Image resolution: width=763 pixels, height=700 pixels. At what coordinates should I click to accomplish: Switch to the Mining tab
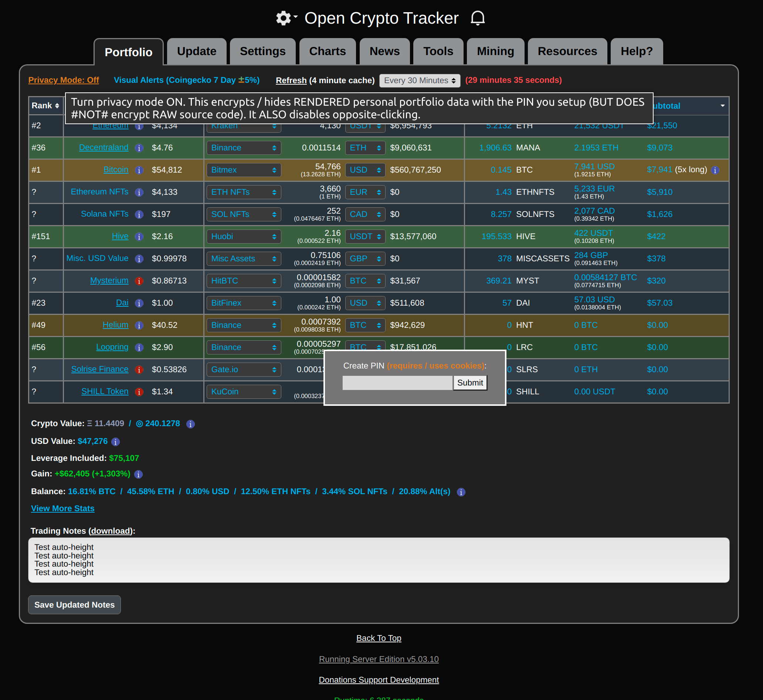(x=495, y=51)
